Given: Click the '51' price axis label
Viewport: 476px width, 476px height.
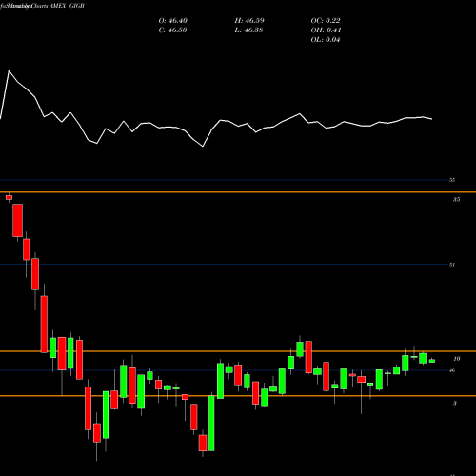Looking at the screenshot, I should point(452,265).
